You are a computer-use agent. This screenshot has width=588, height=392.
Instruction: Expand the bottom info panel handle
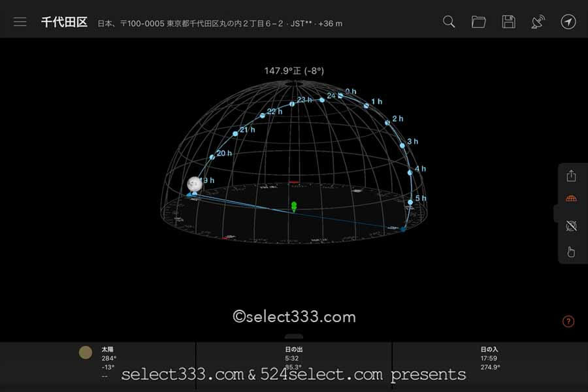tap(294, 336)
